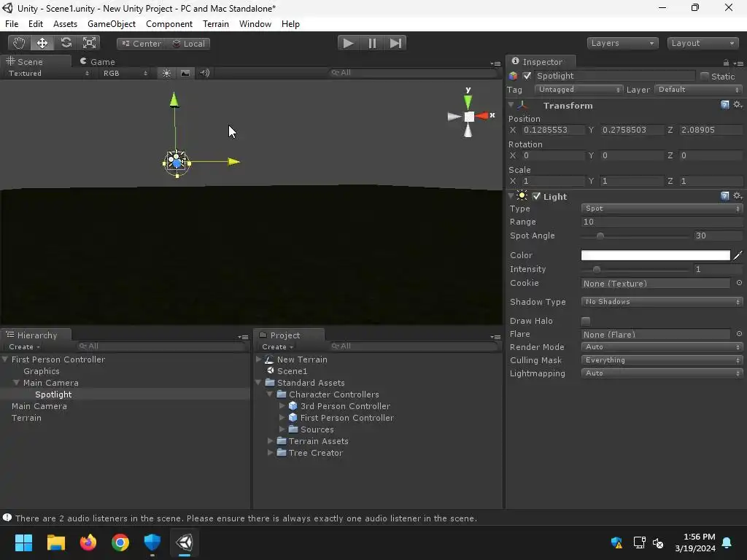This screenshot has height=560, width=747.
Task: Open Transform component help icon
Action: [724, 105]
